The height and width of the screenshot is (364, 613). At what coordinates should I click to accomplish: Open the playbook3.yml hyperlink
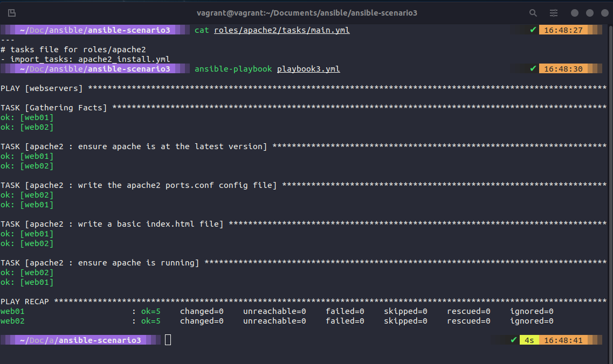click(308, 68)
